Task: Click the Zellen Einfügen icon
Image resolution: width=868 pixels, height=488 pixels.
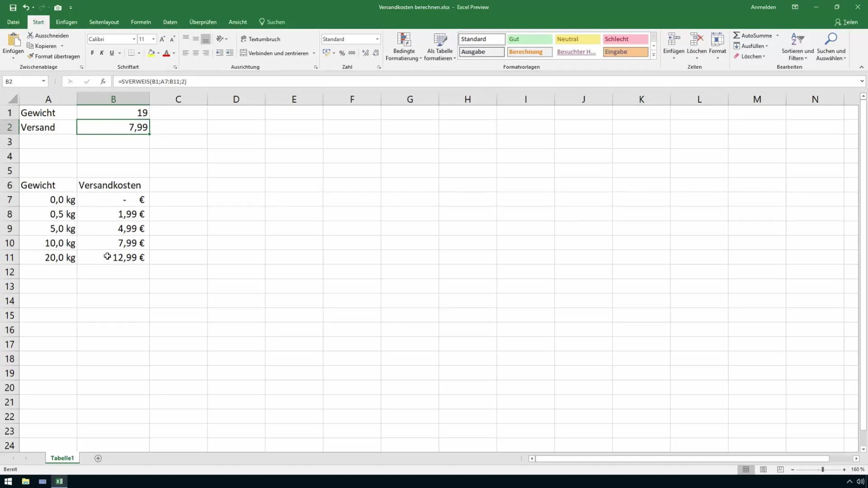Action: point(674,40)
